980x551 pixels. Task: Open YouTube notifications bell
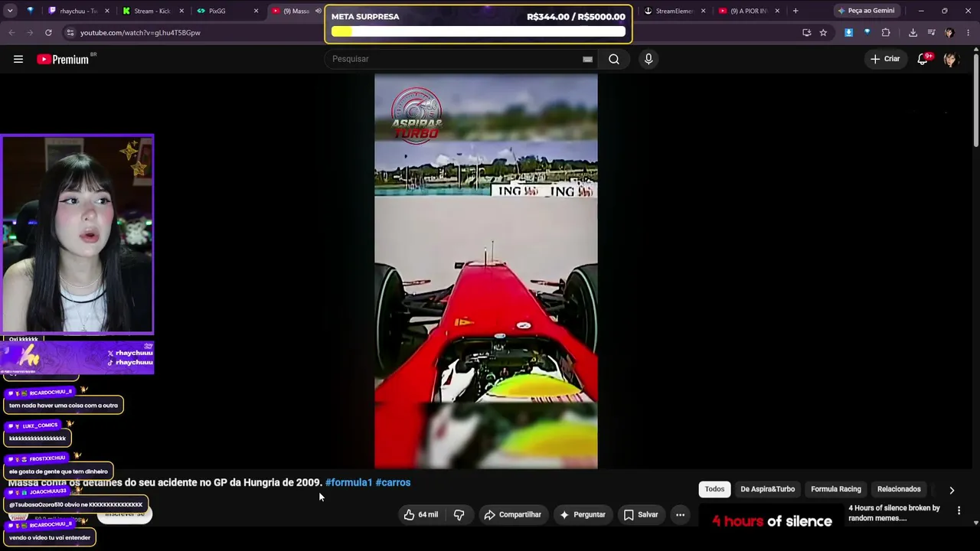[923, 59]
